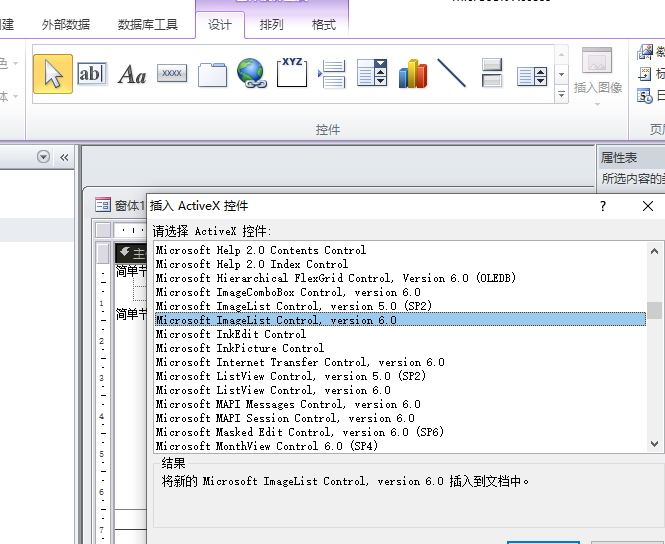Select Microsoft MAPI Session Control entry

pos(285,418)
